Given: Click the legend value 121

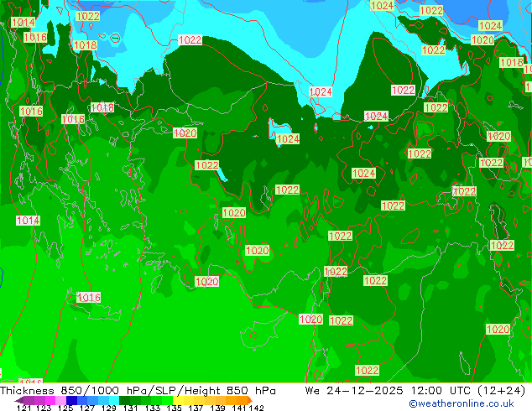Looking at the screenshot, I should click(x=23, y=408).
